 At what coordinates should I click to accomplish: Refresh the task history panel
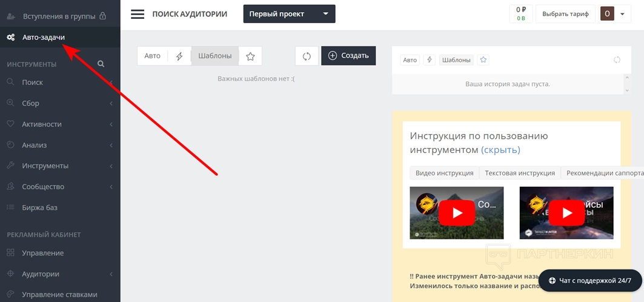(617, 60)
